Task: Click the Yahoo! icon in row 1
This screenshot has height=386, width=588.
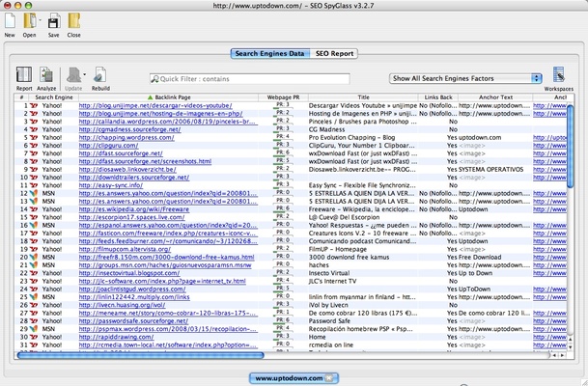Action: tap(34, 106)
